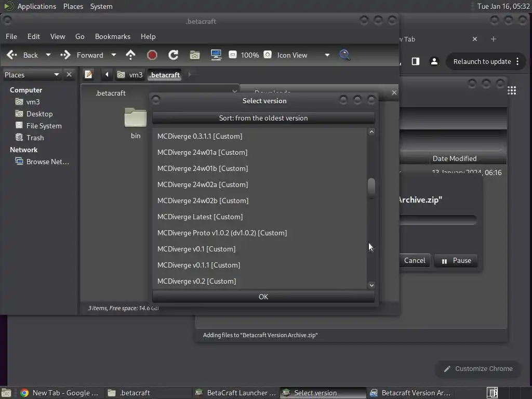
Task: Open vm3 in Places sidebar
Action: coord(33,102)
